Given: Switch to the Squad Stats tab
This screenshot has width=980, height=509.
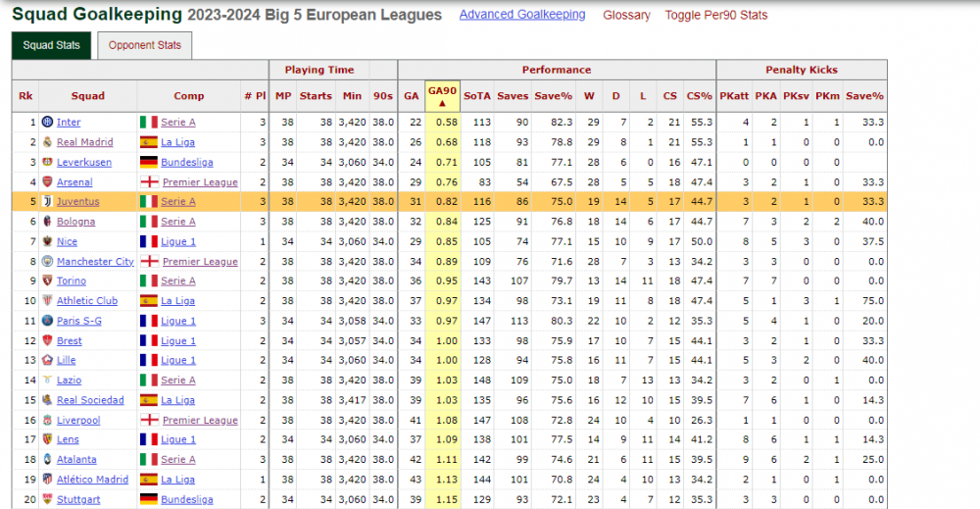Looking at the screenshot, I should coord(51,45).
